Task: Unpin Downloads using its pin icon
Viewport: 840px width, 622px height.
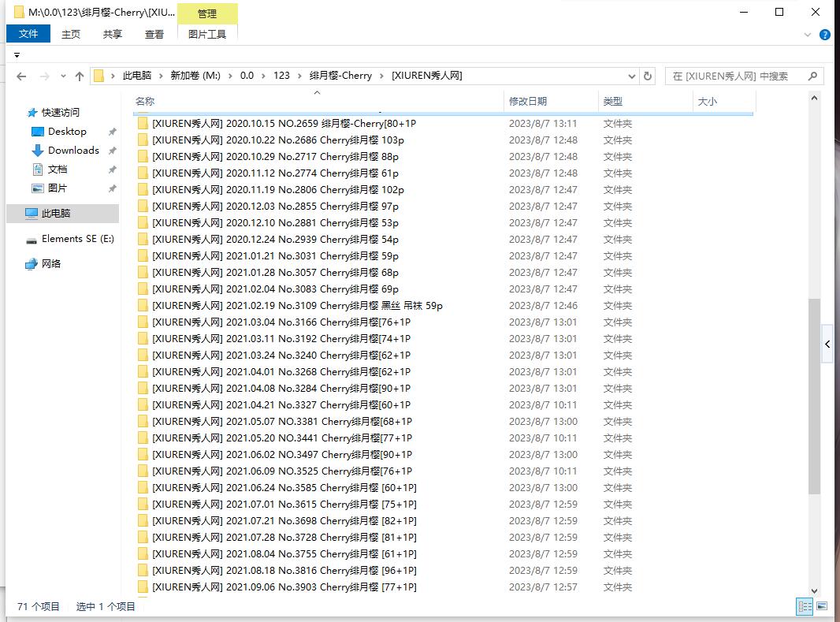Action: (x=112, y=151)
